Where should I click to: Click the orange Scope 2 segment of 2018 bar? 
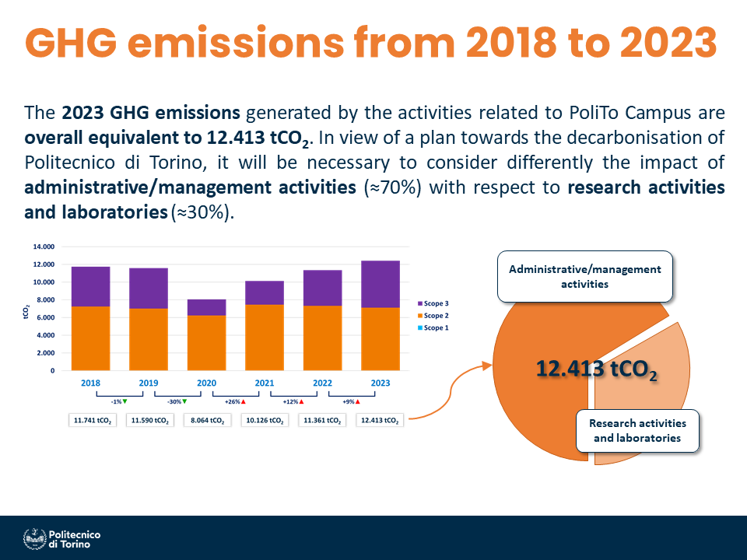point(91,338)
